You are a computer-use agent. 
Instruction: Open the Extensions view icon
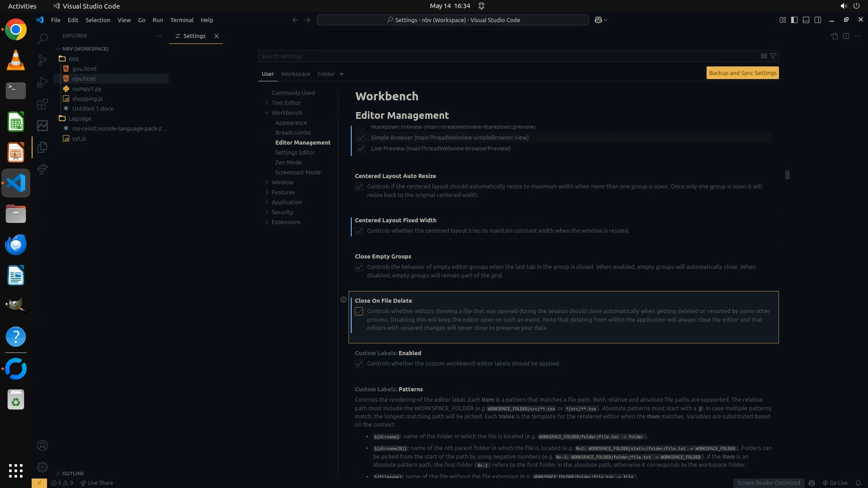(42, 104)
